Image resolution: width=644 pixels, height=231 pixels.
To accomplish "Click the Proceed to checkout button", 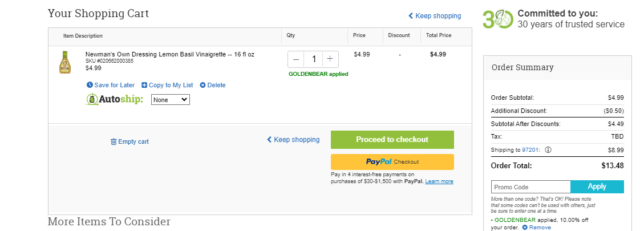I will pyautogui.click(x=392, y=140).
